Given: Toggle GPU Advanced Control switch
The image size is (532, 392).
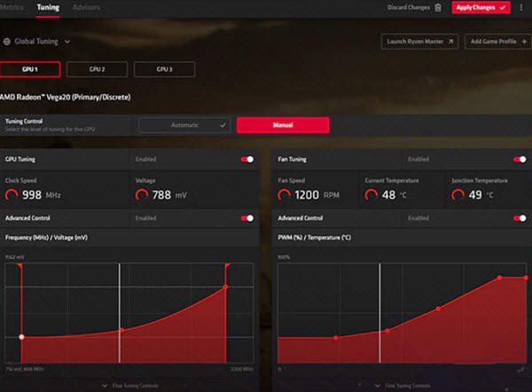Looking at the screenshot, I should (x=247, y=218).
